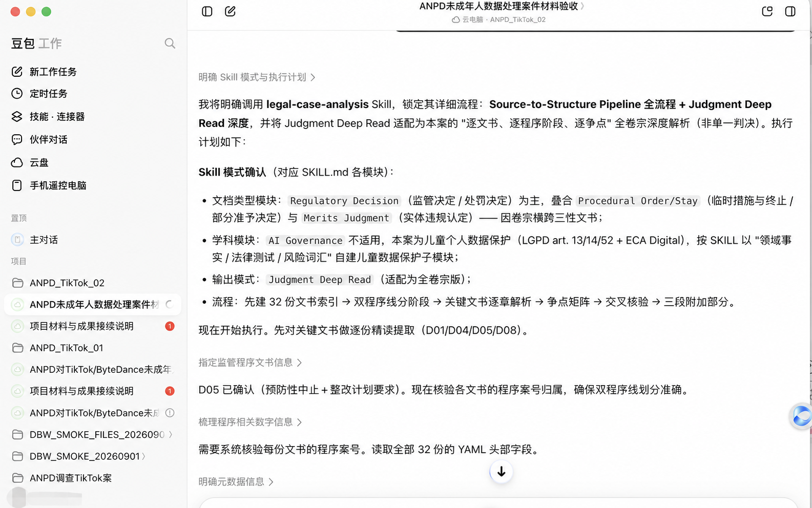Viewport: 812px width, 508px height.
Task: Click the macOS green fullscreen button
Action: [x=47, y=12]
